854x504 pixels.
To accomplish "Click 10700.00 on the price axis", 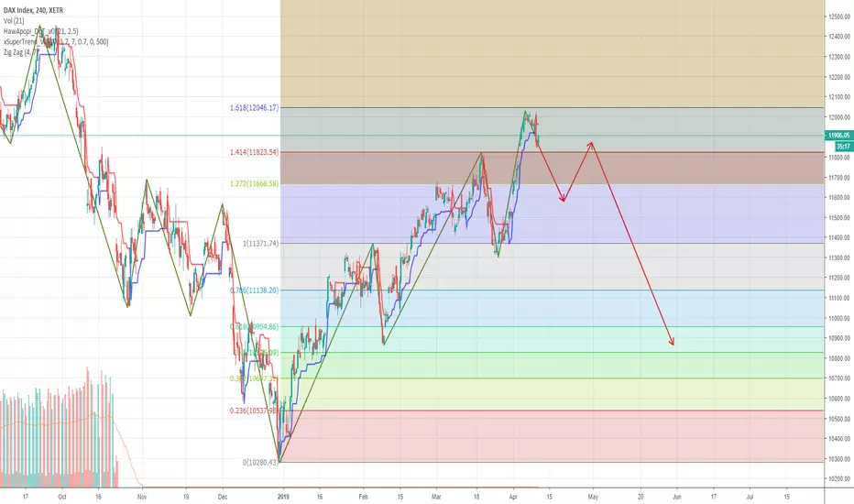I will [839, 378].
